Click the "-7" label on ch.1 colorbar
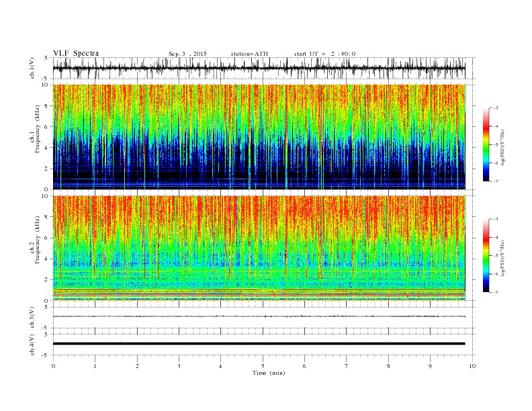 click(496, 181)
